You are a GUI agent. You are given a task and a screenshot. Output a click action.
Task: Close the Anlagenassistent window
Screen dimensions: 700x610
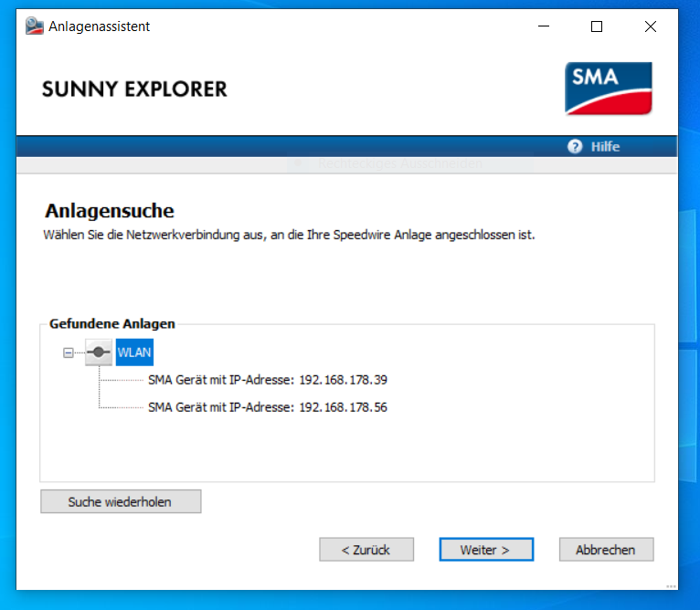[651, 26]
